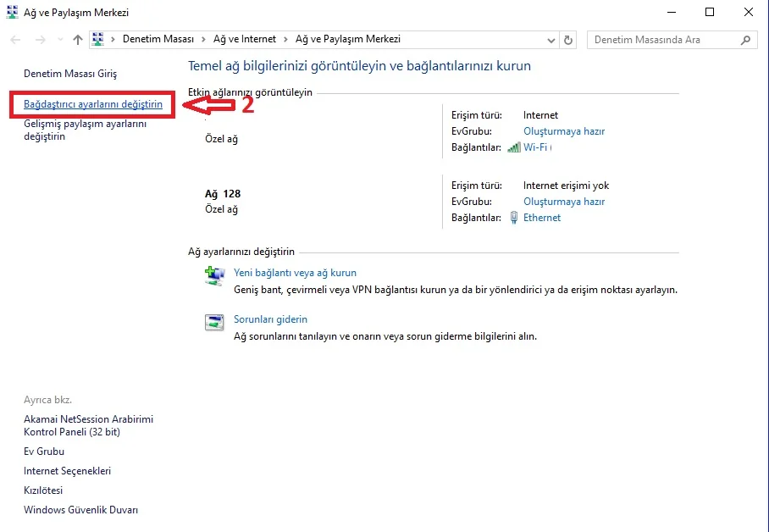Screen dimensions: 769x532
Task: Open Windows Güvenlik Duvarı link
Action: (x=80, y=510)
